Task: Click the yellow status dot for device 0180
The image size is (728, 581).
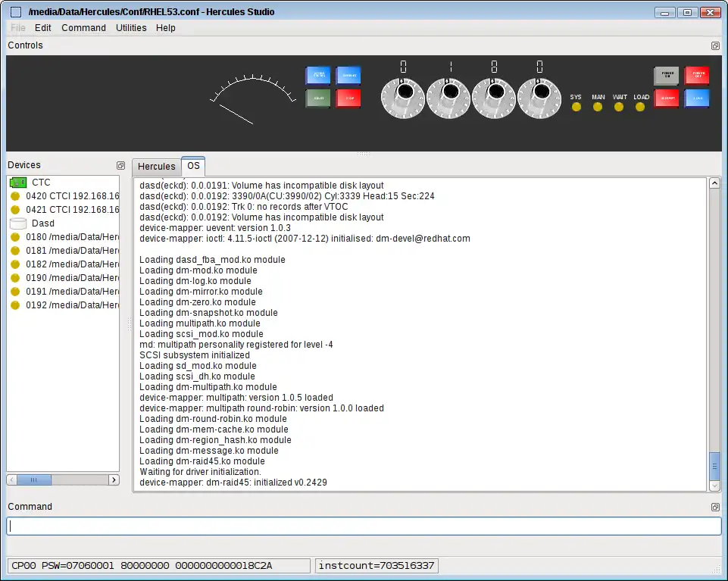Action: [x=15, y=237]
